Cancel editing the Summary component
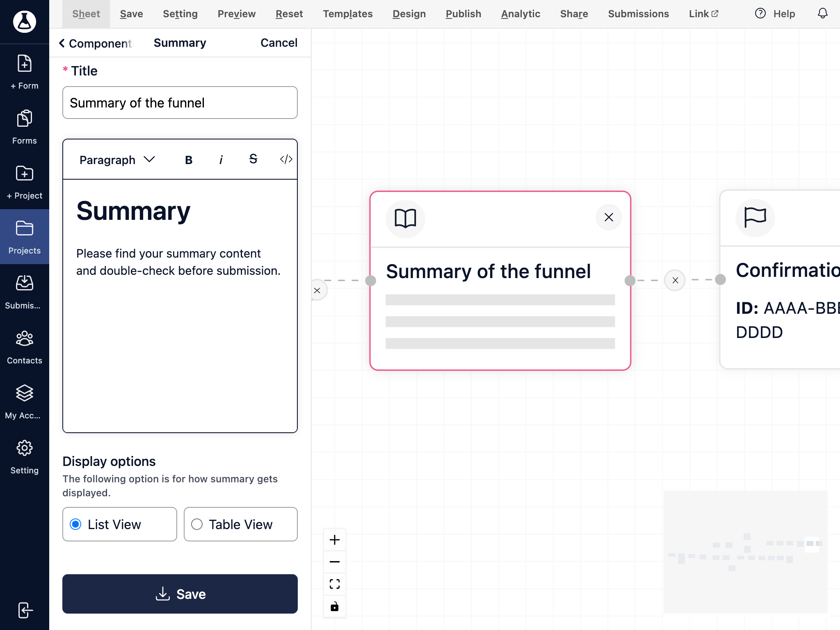The image size is (840, 630). point(279,43)
